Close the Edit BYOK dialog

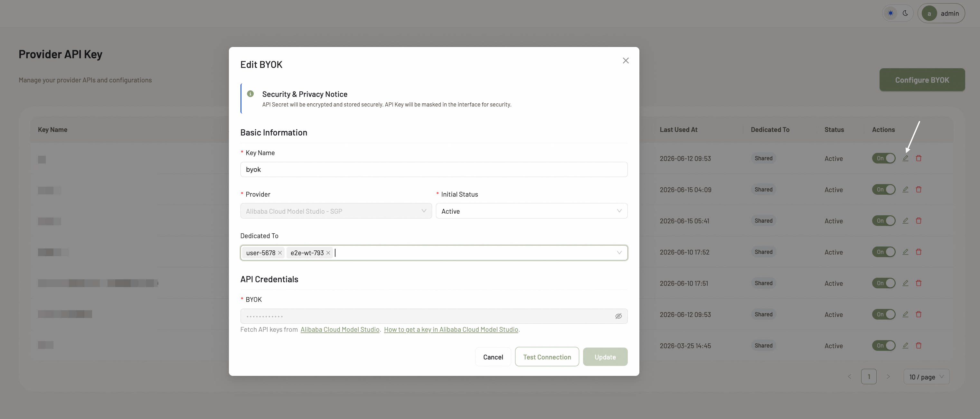[x=626, y=61]
